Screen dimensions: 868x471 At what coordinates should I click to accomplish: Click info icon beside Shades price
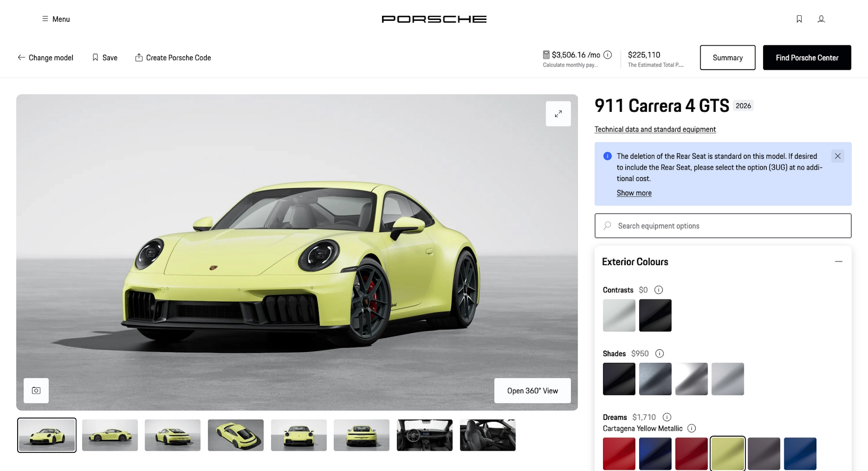[659, 353]
